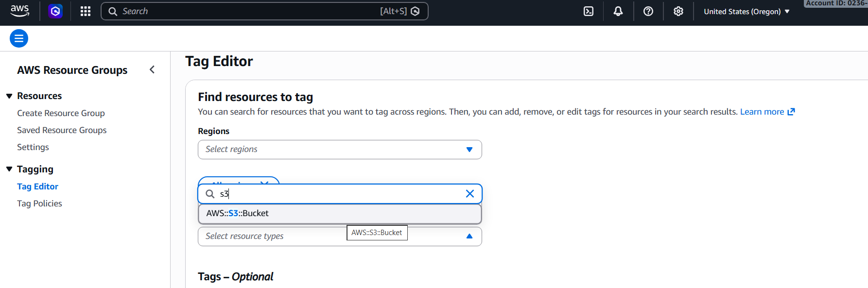The width and height of the screenshot is (868, 288).
Task: Open Create Resource Group
Action: (61, 113)
